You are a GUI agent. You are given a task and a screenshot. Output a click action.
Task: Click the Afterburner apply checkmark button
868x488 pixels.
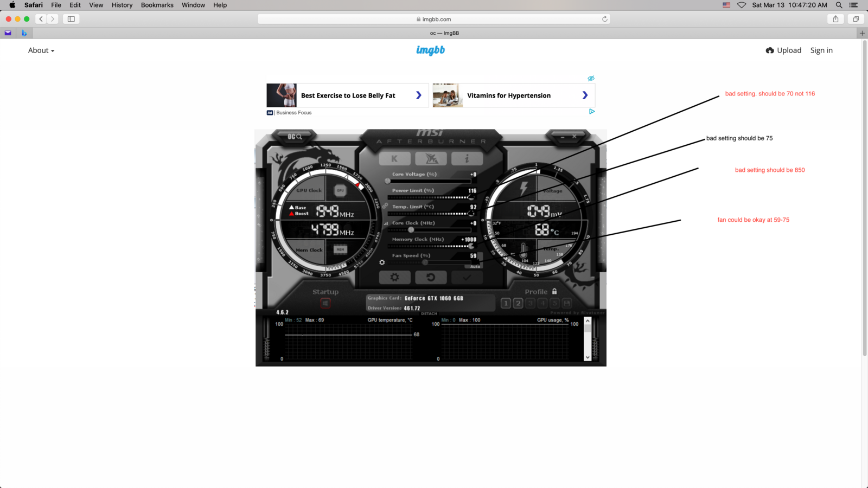pyautogui.click(x=467, y=278)
